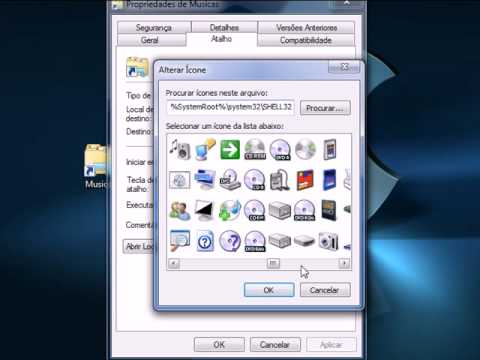Choose the black and white monitor icon

coord(204,210)
